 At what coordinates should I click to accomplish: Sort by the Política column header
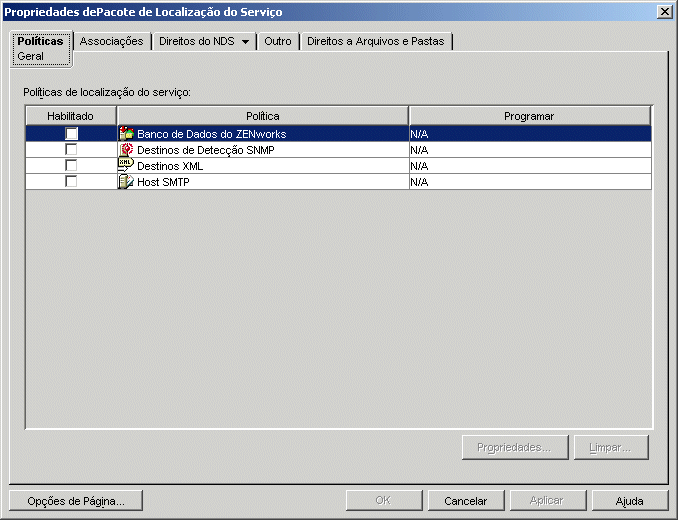click(x=262, y=116)
